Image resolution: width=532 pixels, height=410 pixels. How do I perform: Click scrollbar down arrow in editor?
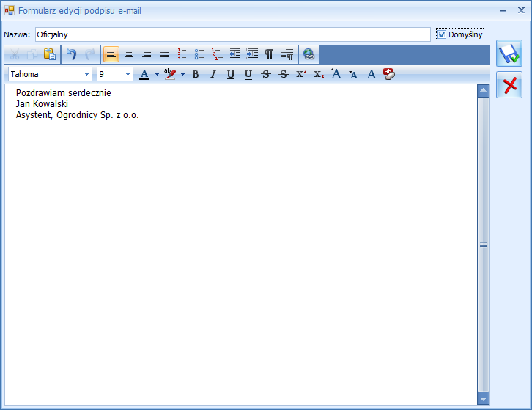pyautogui.click(x=483, y=399)
